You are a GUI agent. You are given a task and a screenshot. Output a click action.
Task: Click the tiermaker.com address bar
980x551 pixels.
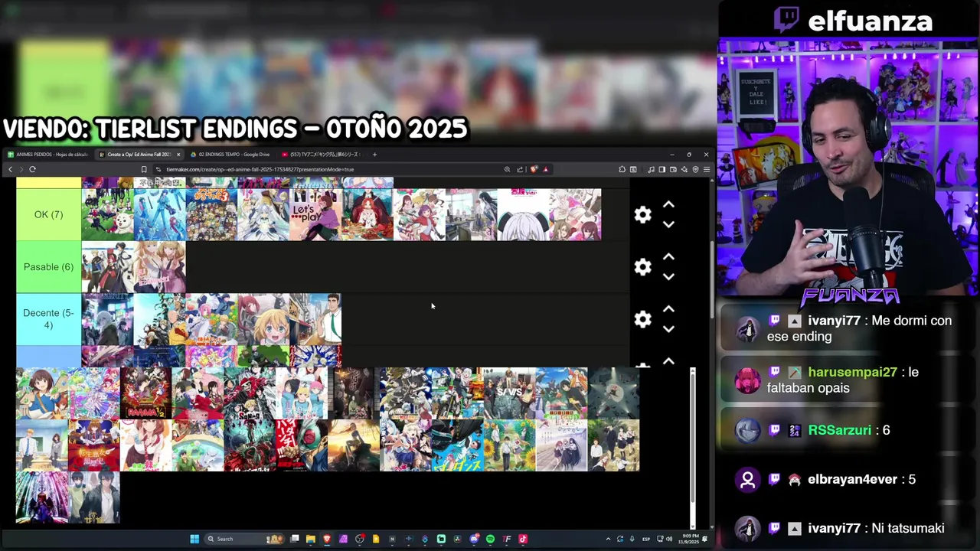(x=329, y=169)
